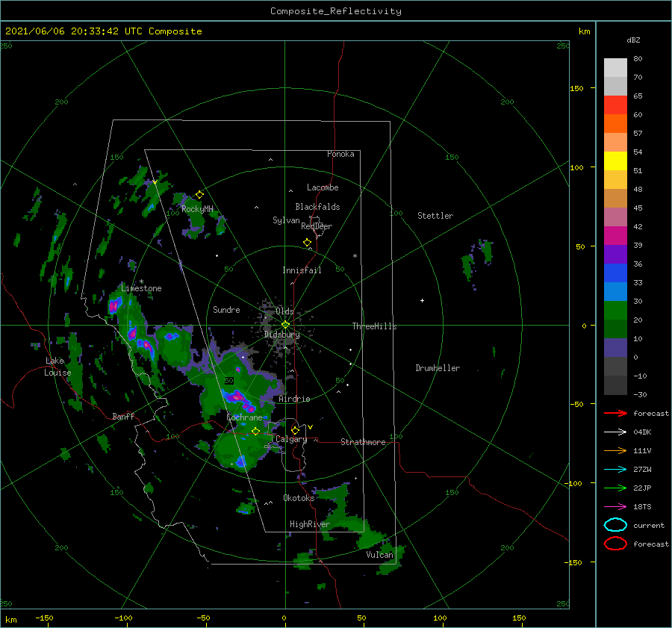
Task: Pick the purple swatch in dBZ legend
Action: pos(615,254)
